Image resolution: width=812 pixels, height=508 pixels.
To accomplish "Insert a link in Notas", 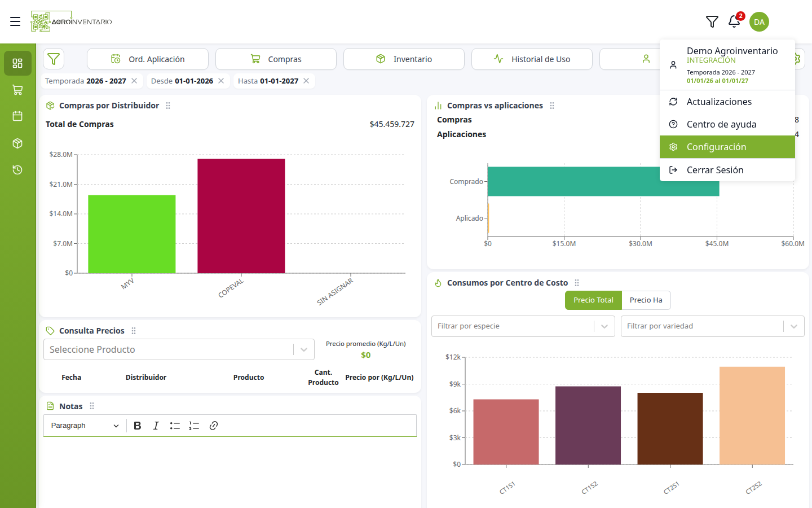I will tap(214, 426).
